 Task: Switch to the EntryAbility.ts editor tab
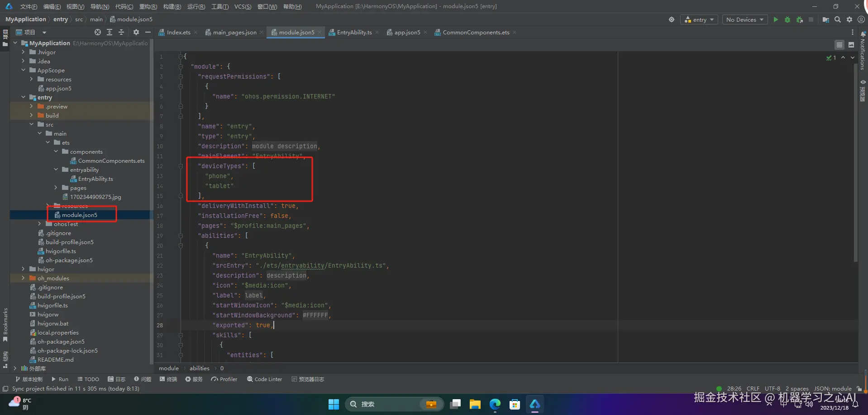tap(354, 32)
